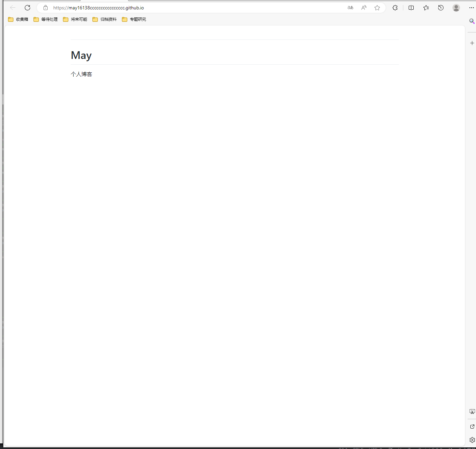476x449 pixels.
Task: Open Settings and more ellipsis menu
Action: 471,8
